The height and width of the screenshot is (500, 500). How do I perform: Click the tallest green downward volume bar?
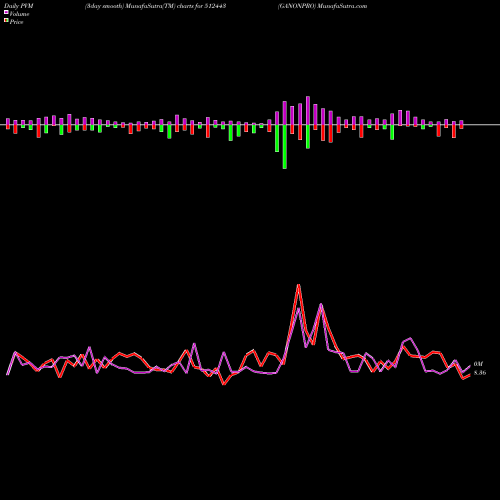coord(285,147)
